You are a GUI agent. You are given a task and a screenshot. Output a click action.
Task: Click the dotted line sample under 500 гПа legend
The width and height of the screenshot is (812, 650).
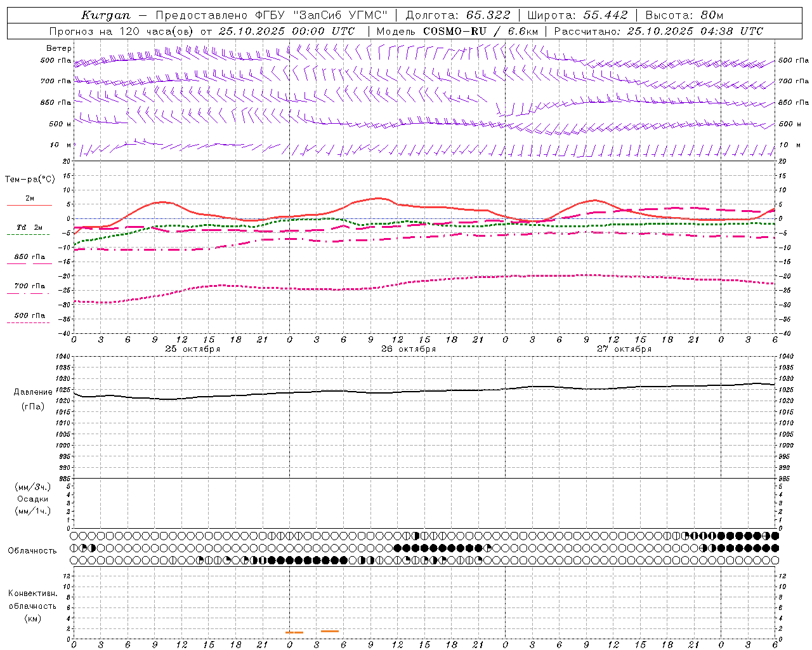(x=28, y=322)
